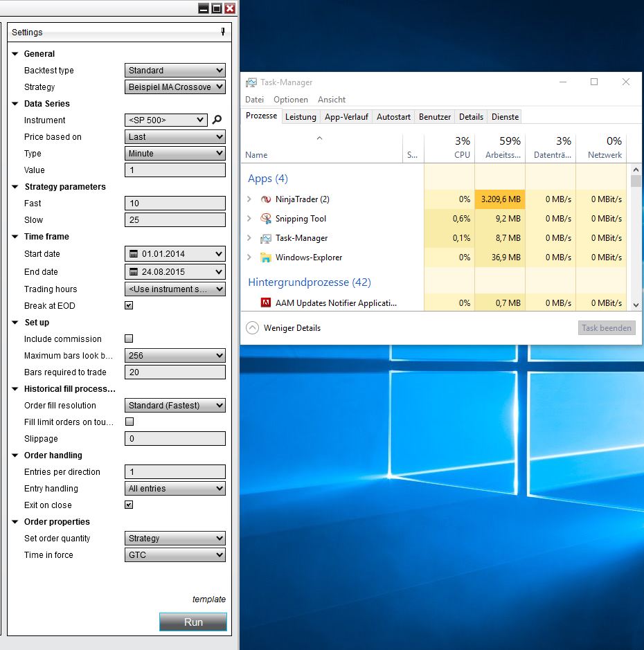
Task: Collapse the General section
Action: tap(15, 54)
